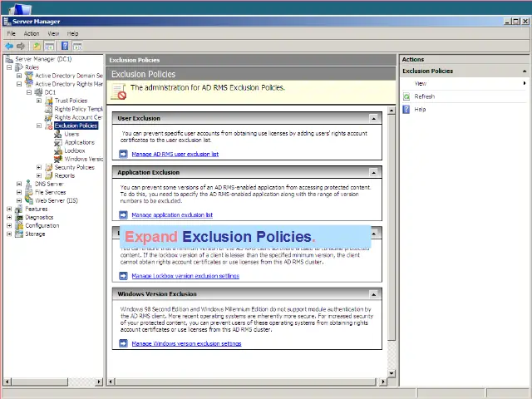Screen dimensions: 532x399
Task: Click the Users exclusion icon in tree
Action: point(58,134)
